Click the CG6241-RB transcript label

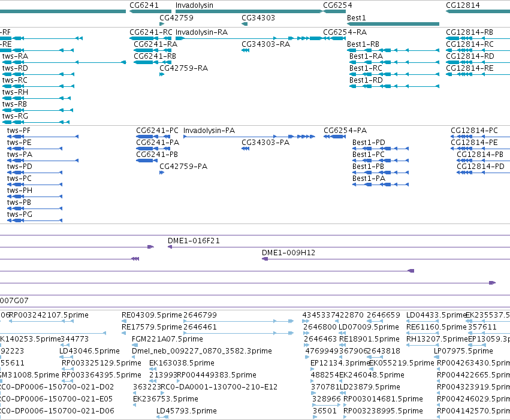155,56
